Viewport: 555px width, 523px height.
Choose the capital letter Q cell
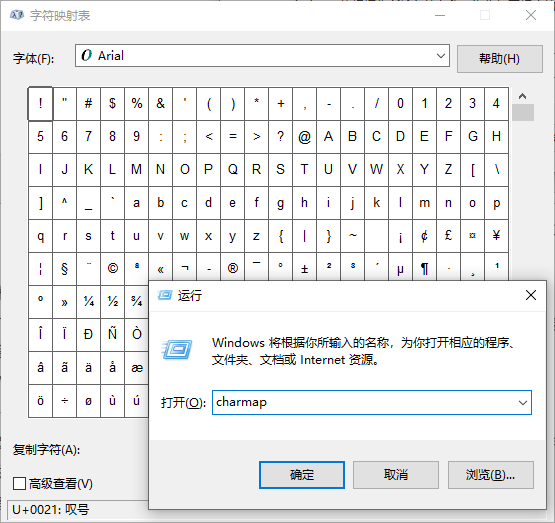(x=233, y=169)
